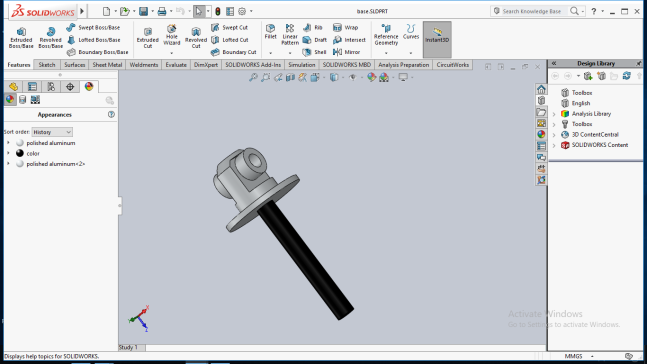Click the Zoom to Fit view icon
The image size is (647, 364).
click(x=253, y=77)
